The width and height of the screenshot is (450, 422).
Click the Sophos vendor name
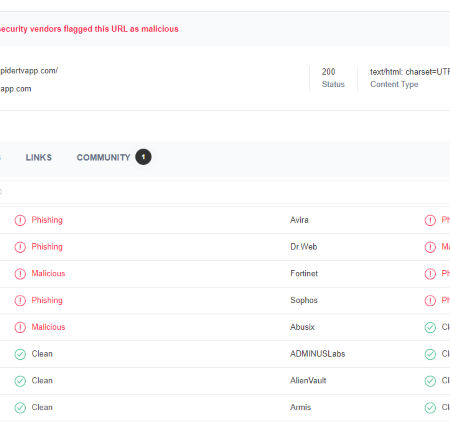(x=304, y=300)
